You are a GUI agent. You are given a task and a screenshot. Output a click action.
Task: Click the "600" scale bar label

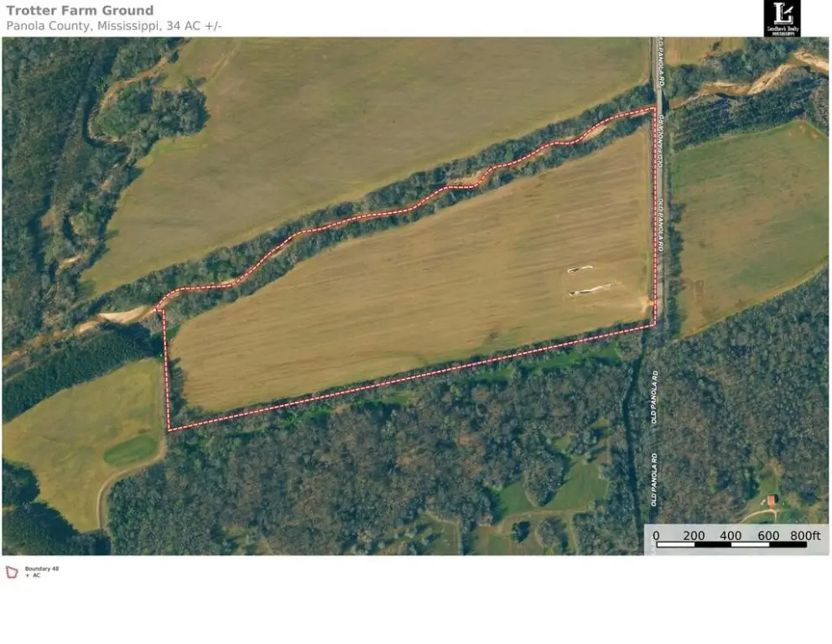pyautogui.click(x=768, y=535)
